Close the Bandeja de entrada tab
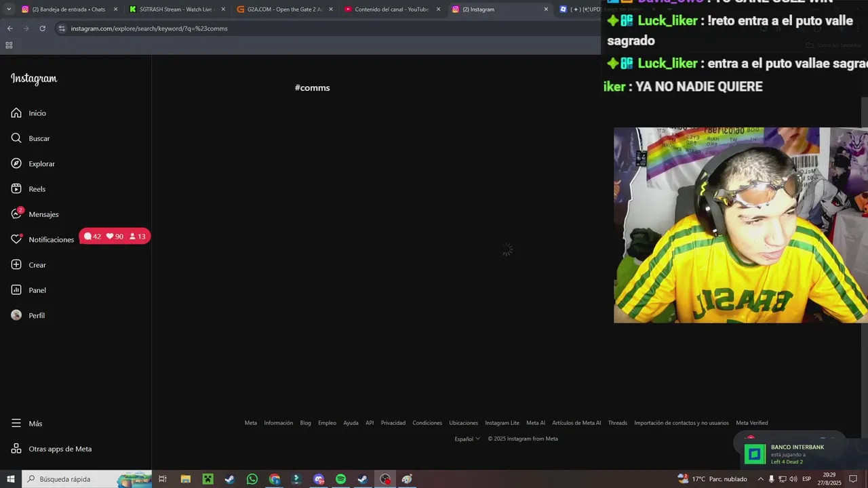The height and width of the screenshot is (488, 868). click(x=115, y=9)
